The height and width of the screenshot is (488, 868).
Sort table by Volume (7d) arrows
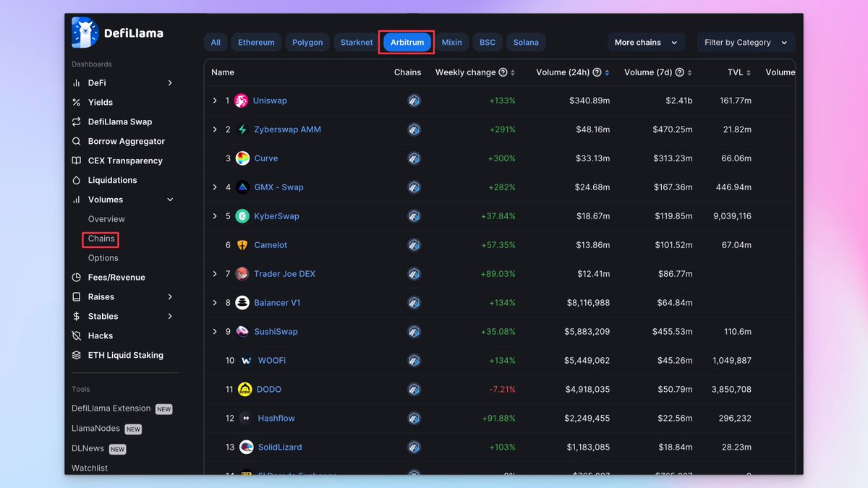click(690, 72)
